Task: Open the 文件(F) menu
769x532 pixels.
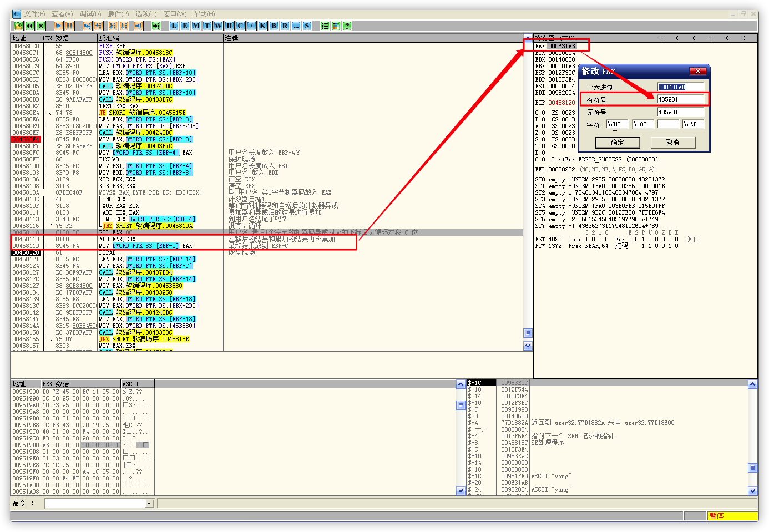Action: tap(34, 14)
